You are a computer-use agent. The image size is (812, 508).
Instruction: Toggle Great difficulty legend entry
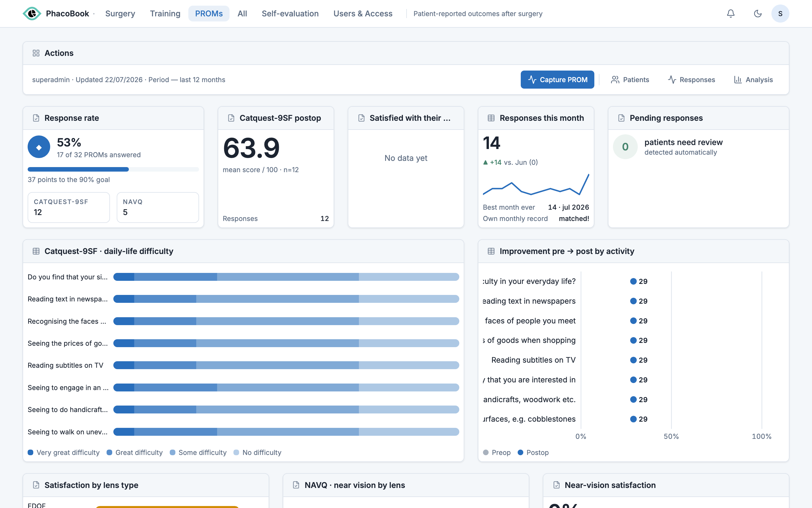coord(134,453)
